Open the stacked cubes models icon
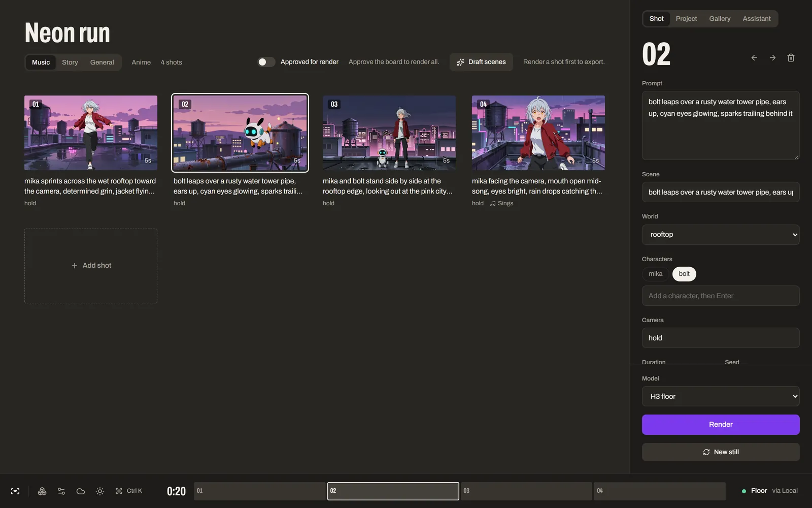812x508 pixels. click(42, 491)
